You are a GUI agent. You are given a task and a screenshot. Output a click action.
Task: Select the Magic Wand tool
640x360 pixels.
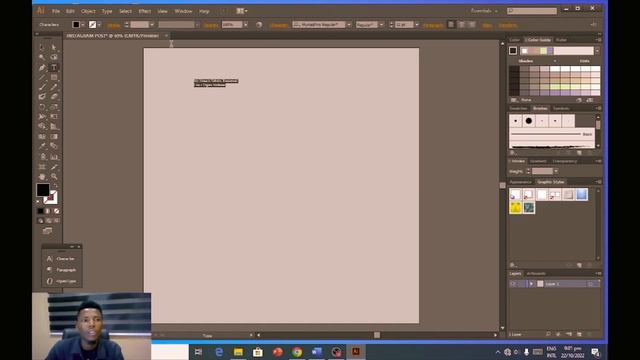(x=42, y=57)
